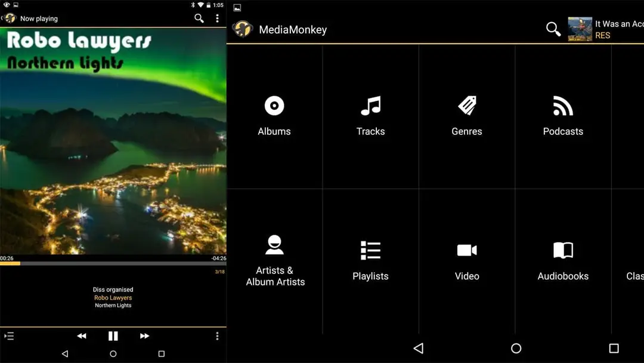Tap the 00:26 elapsed time label
This screenshot has width=644, height=363.
(7, 258)
